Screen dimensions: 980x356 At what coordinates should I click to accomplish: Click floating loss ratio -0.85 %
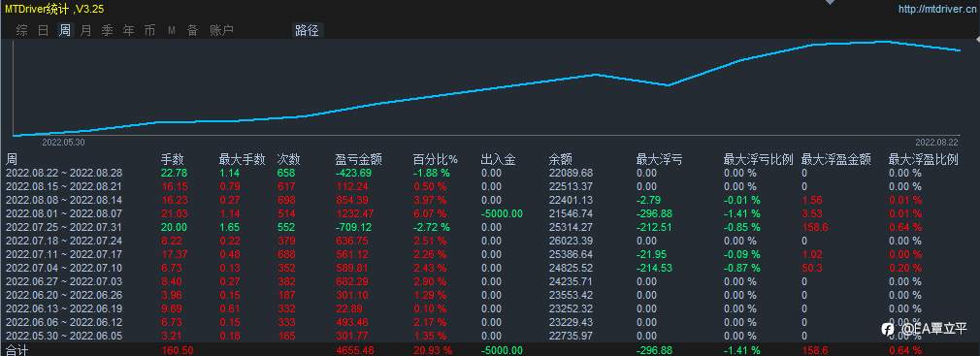tap(742, 227)
